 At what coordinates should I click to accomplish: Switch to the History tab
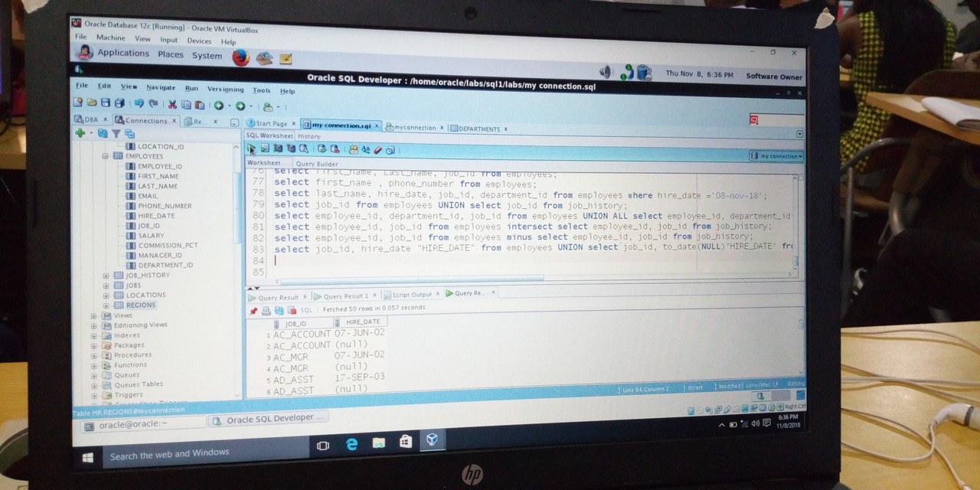click(x=309, y=136)
